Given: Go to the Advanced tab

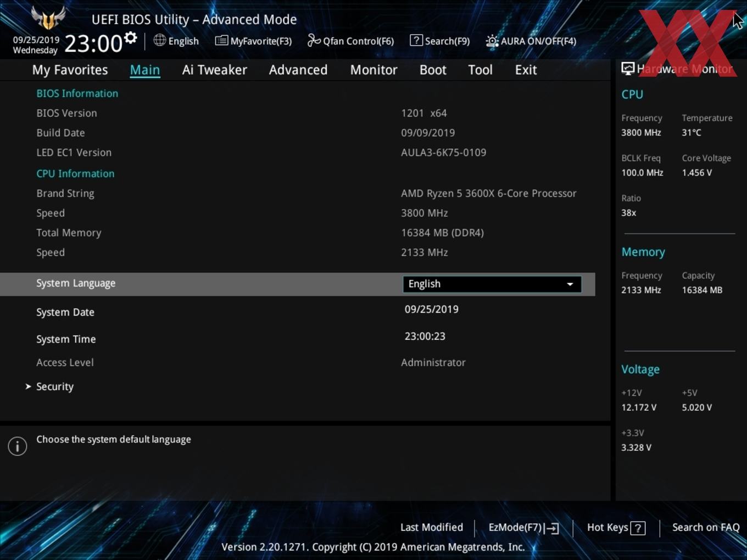Looking at the screenshot, I should point(298,70).
